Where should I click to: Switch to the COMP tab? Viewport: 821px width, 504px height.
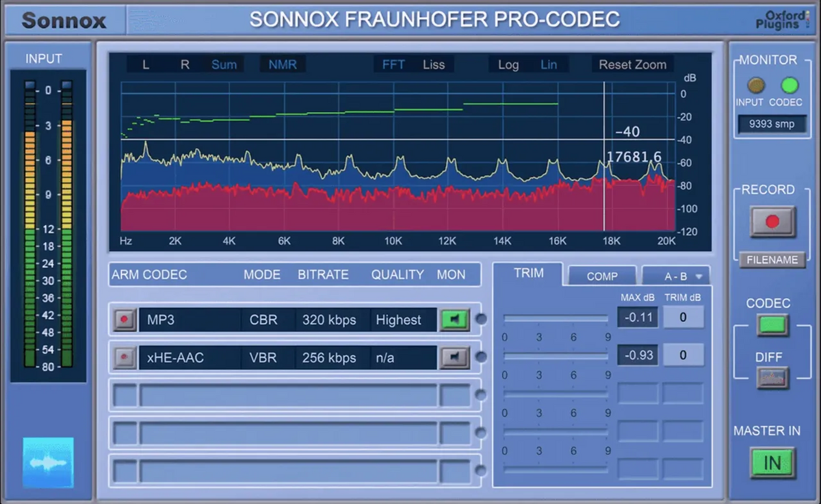(601, 276)
